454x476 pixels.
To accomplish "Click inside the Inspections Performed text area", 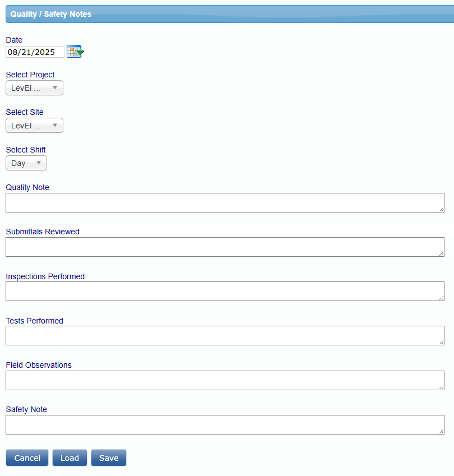I will [225, 291].
